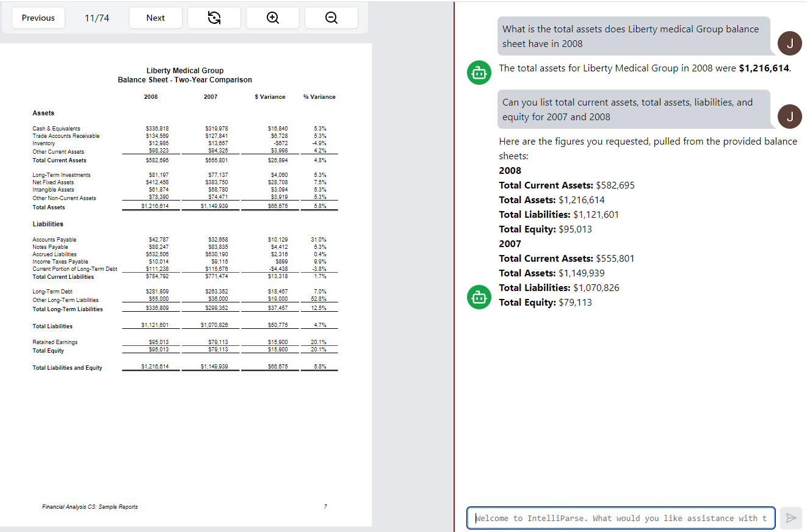The width and height of the screenshot is (807, 532).
Task: Click the Assets section heading in the document
Action: pos(43,113)
